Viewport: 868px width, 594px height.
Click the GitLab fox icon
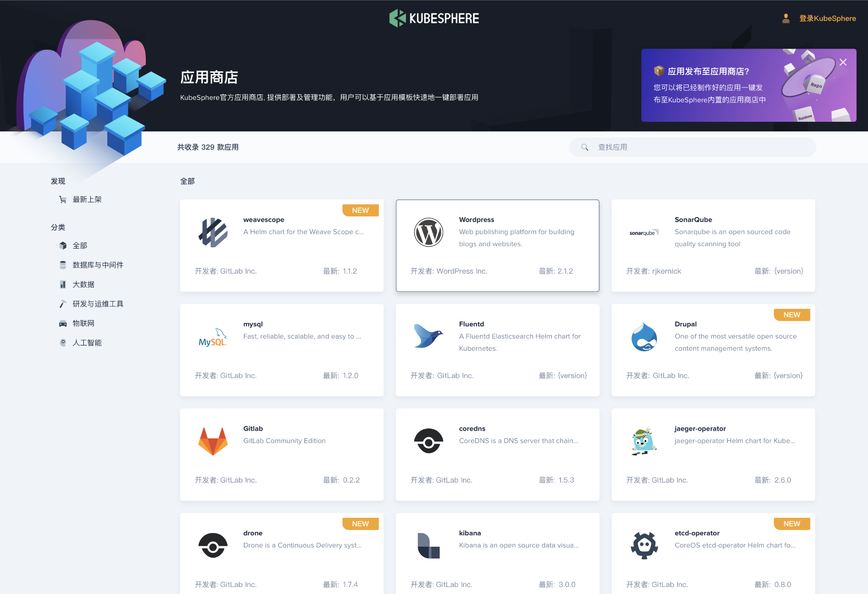coord(212,442)
